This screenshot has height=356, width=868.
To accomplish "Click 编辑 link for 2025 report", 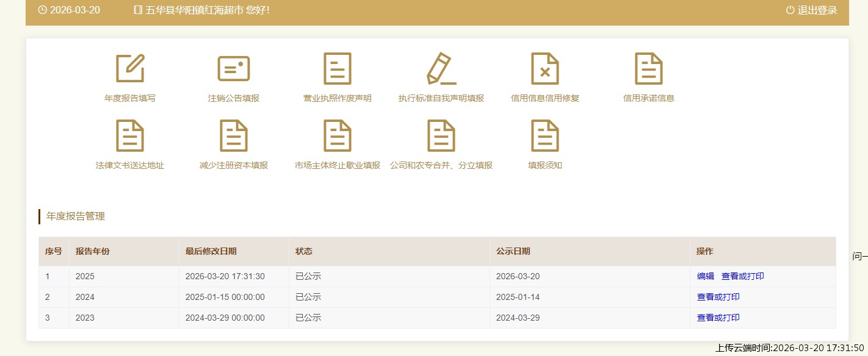I will point(705,276).
